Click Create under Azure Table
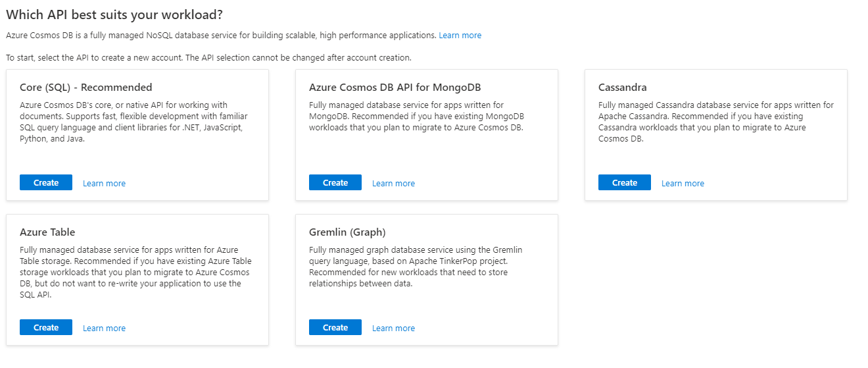Screen dimensions: 868x368 click(x=46, y=328)
